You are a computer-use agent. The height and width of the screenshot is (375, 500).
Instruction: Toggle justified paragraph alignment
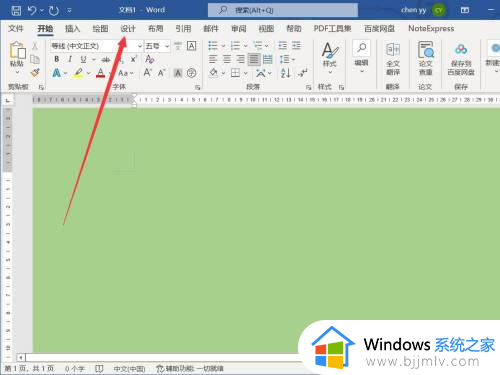(254, 59)
